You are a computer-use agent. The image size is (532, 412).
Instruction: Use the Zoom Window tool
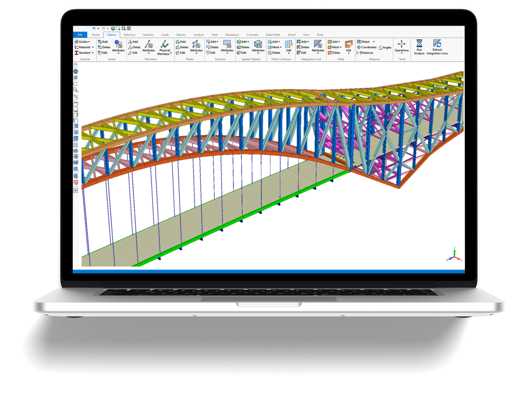click(76, 89)
